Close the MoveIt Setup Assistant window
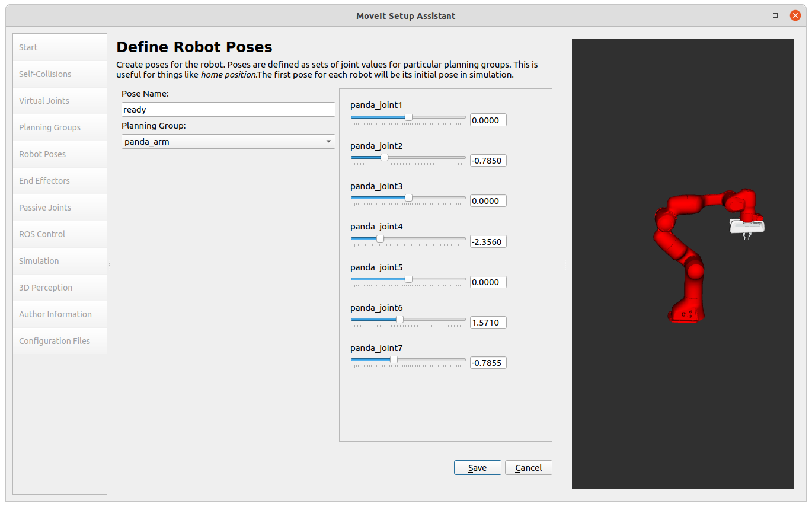Image resolution: width=812 pixels, height=507 pixels. tap(795, 15)
